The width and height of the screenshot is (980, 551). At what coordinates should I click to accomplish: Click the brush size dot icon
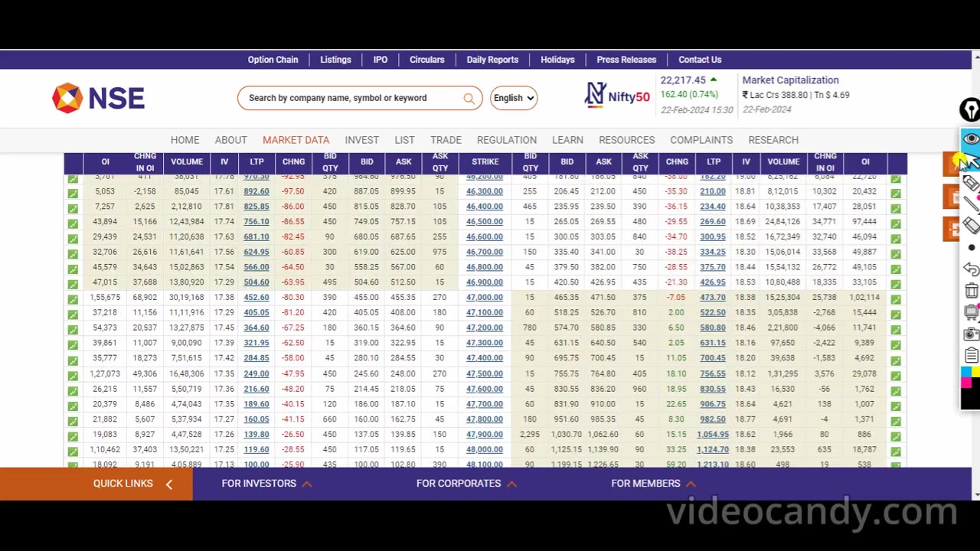click(x=971, y=247)
